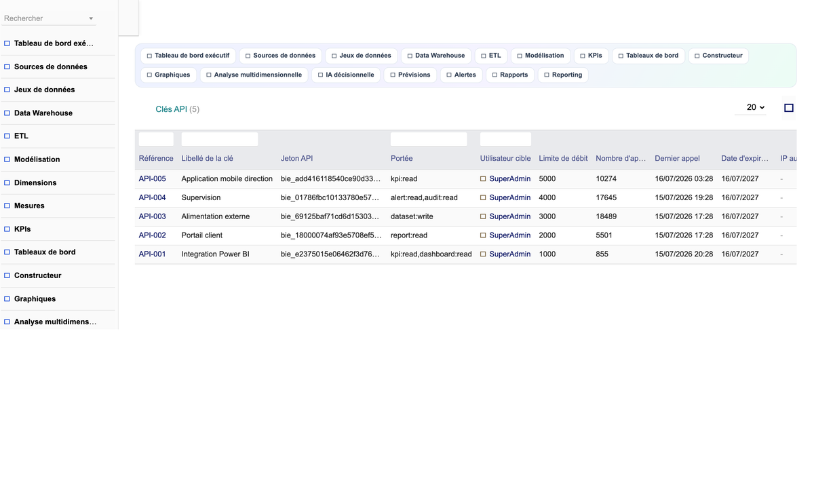
Task: Click the Libellé de la clé filter input
Action: [x=220, y=139]
